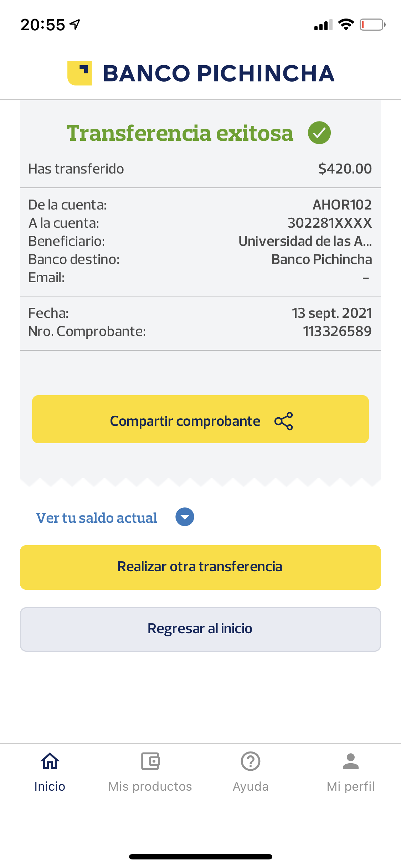Viewport: 401px width, 868px height.
Task: Tap the battery indicator in status bar
Action: [x=372, y=25]
